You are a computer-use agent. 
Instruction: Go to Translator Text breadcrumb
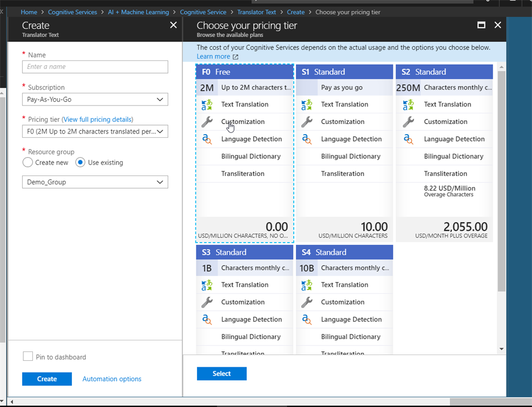(x=257, y=12)
